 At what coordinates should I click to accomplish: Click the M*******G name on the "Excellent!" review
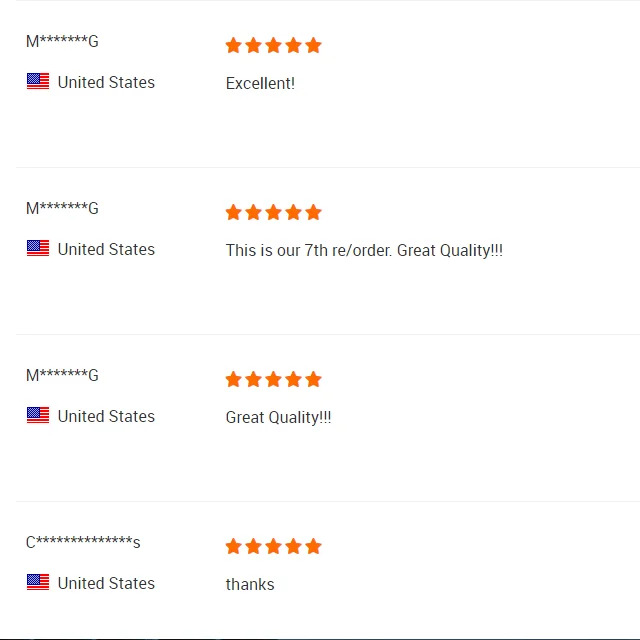click(x=62, y=42)
